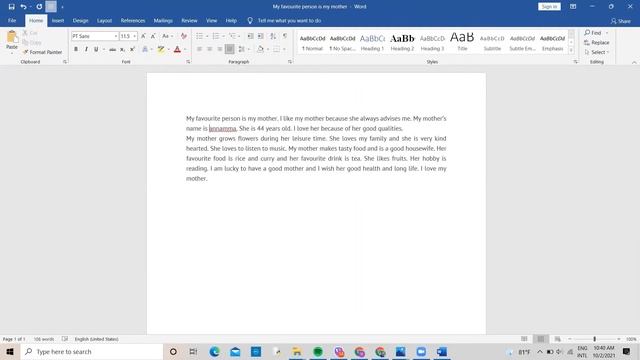
Task: Open the Share pane
Action: 620,21
